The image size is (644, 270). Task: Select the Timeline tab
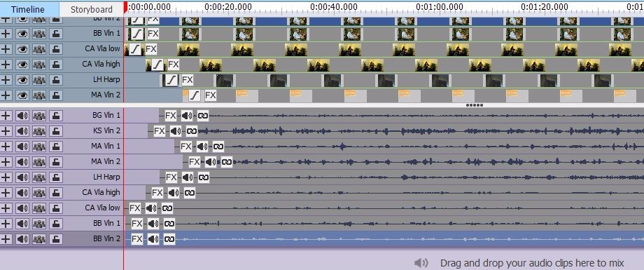tap(28, 9)
